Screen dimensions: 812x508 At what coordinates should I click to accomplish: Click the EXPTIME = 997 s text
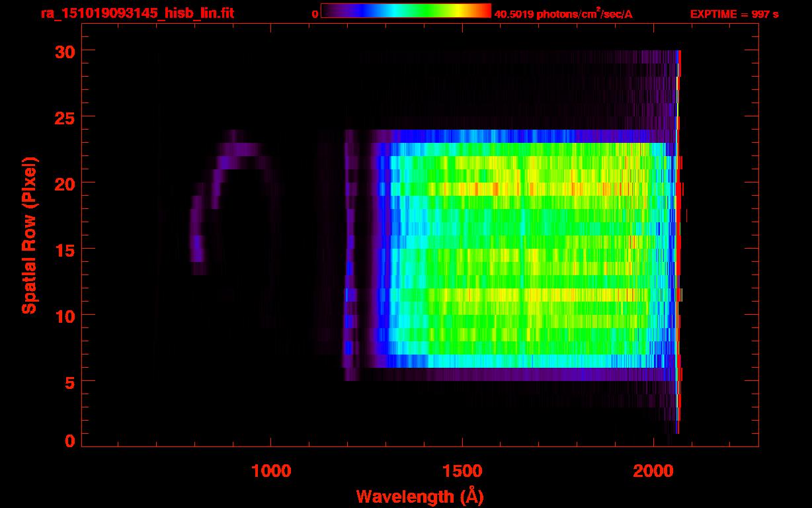tap(734, 14)
